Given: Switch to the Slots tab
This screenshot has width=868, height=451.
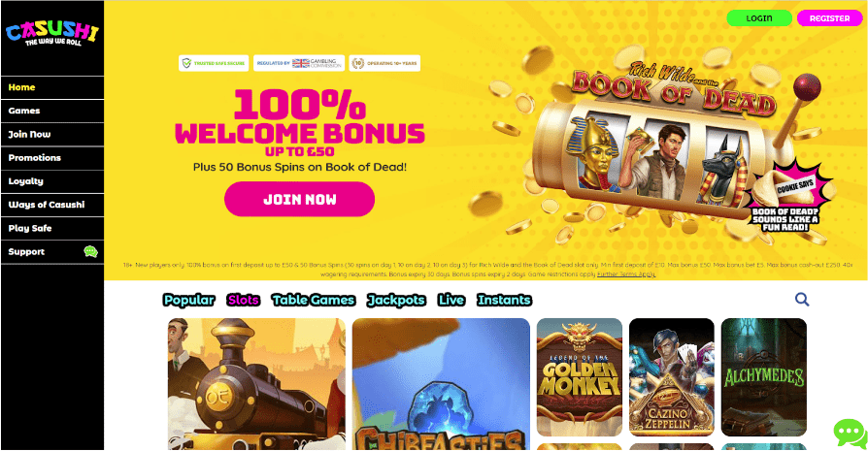Looking at the screenshot, I should (x=243, y=300).
